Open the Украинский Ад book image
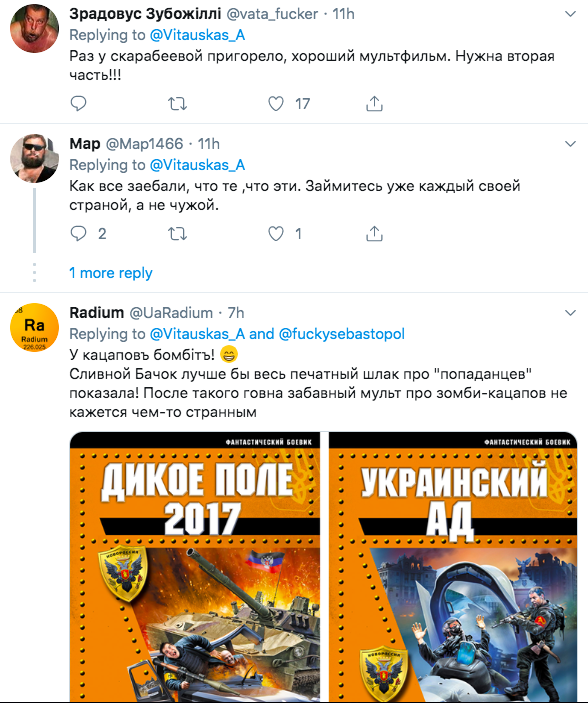The height and width of the screenshot is (703, 588). tap(453, 567)
